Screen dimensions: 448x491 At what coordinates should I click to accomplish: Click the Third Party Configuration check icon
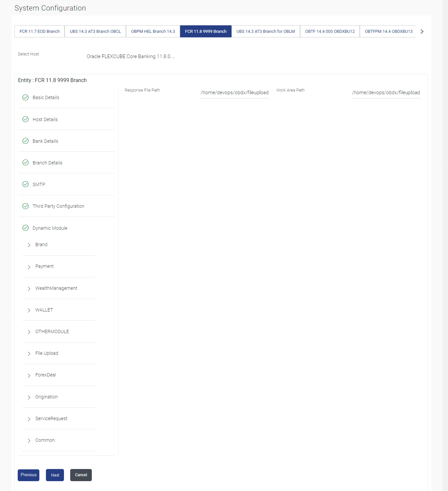(26, 206)
